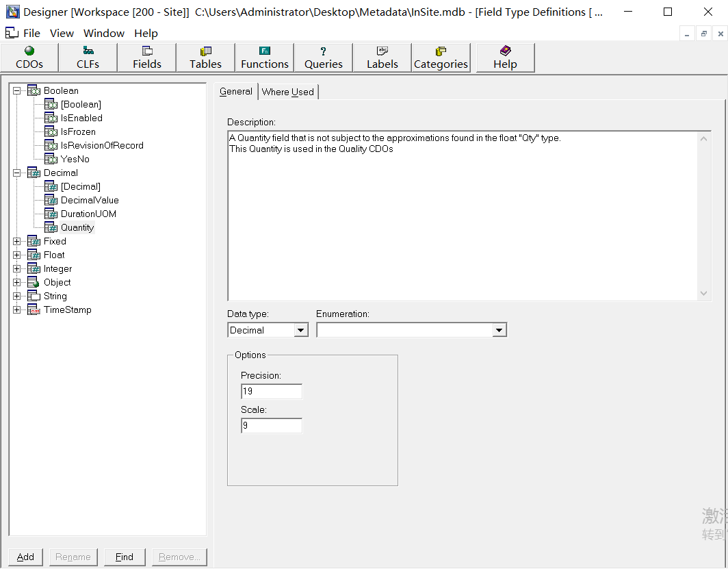728x569 pixels.
Task: Open the Enumeration dropdown list
Action: click(x=499, y=330)
